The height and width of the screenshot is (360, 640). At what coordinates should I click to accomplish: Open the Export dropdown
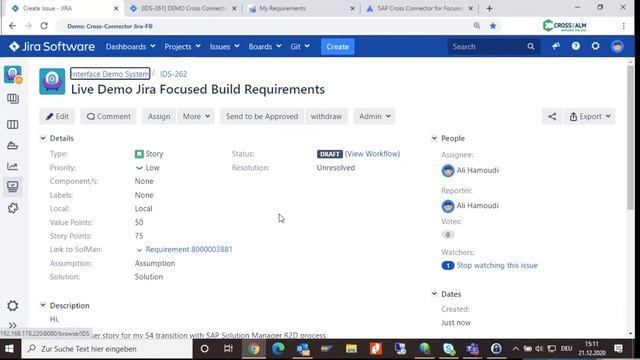(590, 116)
